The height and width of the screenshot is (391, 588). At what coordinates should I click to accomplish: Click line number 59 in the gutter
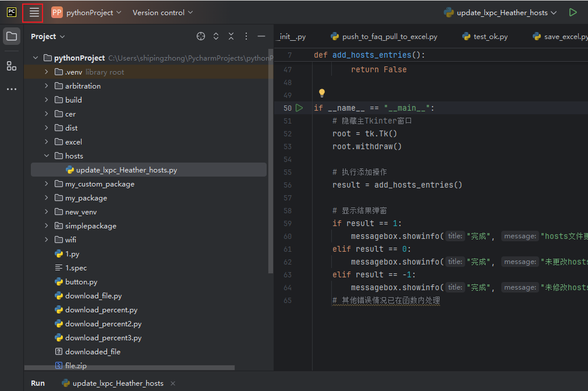click(x=288, y=224)
